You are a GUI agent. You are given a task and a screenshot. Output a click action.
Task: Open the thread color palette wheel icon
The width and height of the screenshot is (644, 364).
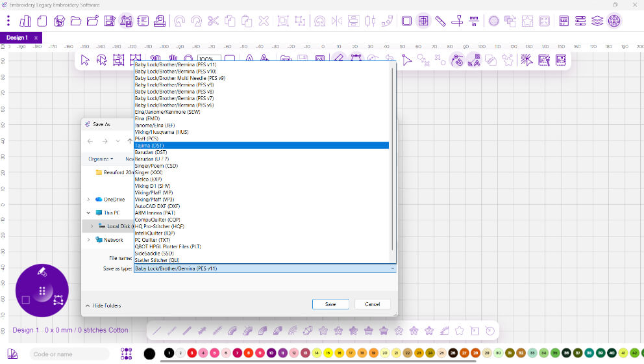click(614, 21)
